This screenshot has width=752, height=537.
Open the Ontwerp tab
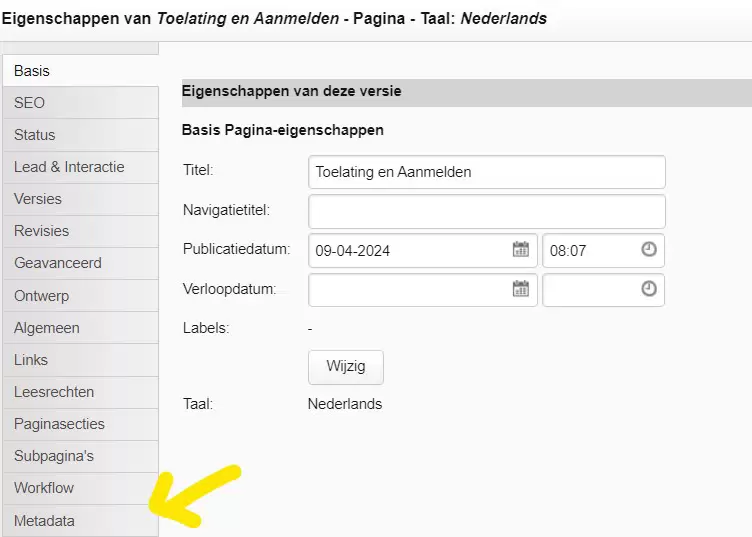79,296
